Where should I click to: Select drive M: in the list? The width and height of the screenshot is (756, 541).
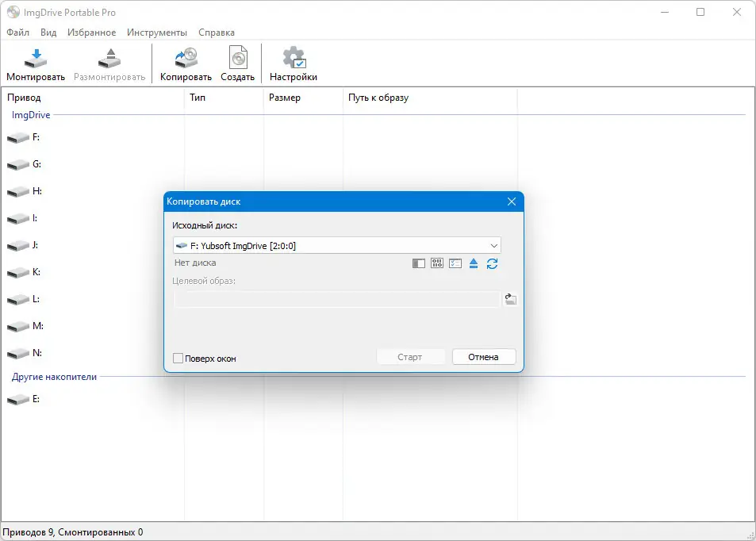click(25, 327)
